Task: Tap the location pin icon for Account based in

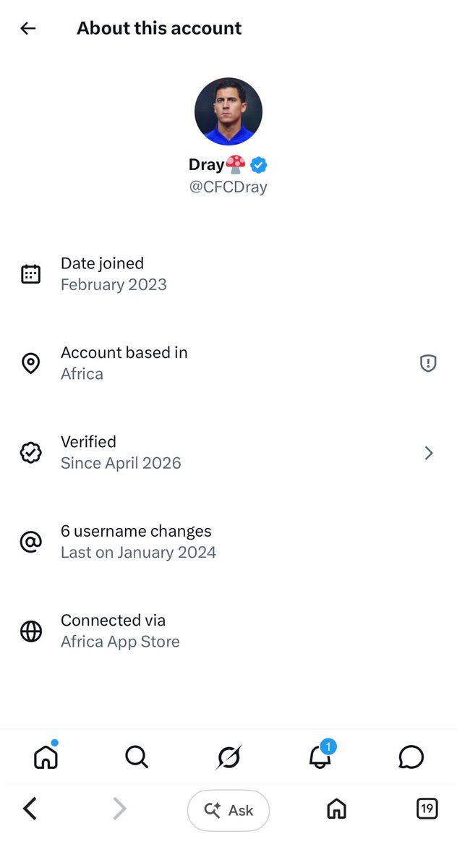Action: pyautogui.click(x=30, y=363)
